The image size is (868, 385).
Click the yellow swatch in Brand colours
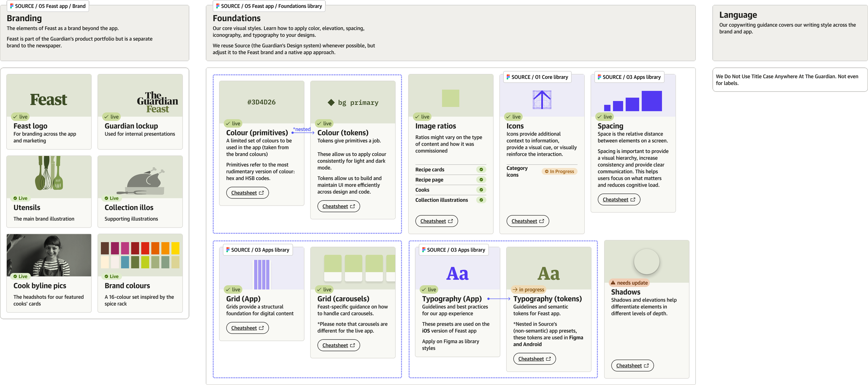pos(175,248)
